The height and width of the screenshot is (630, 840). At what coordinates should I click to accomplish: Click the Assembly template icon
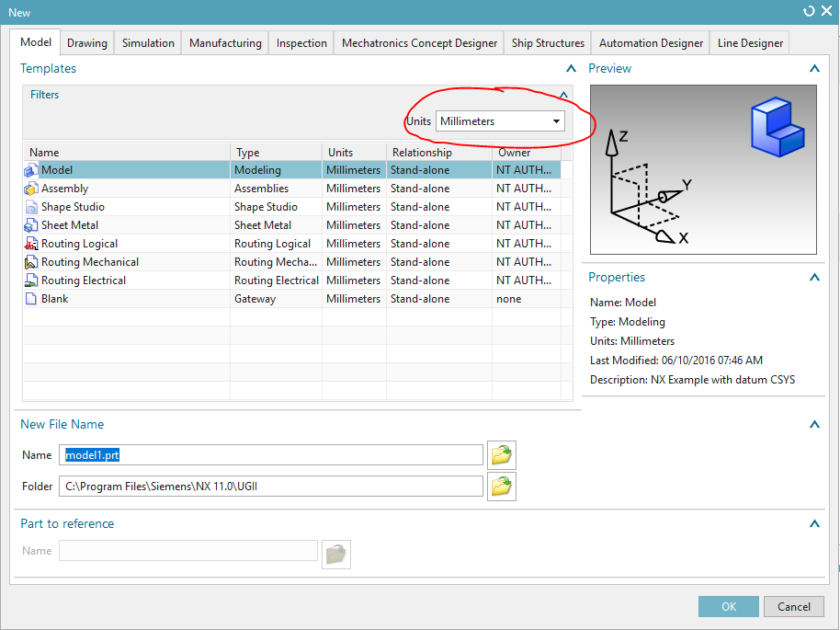click(31, 189)
